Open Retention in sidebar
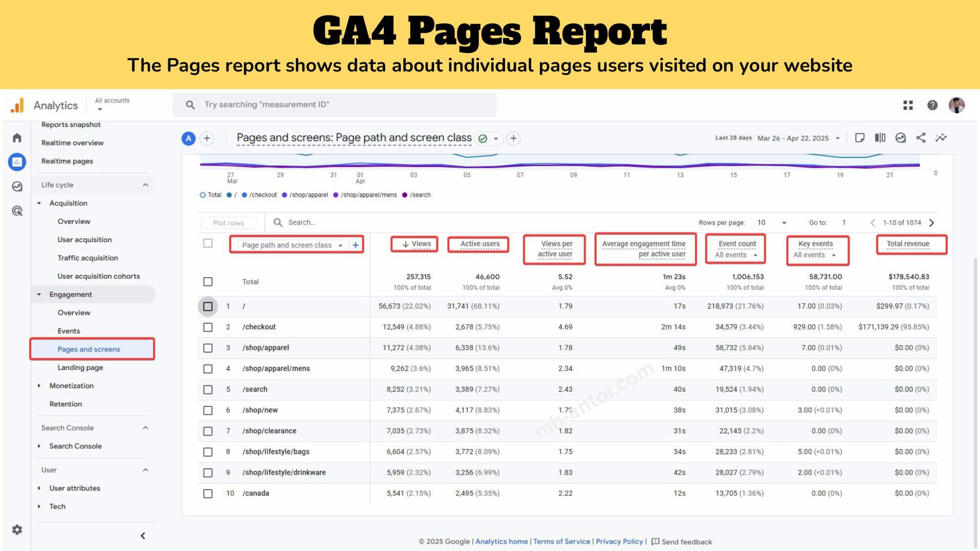Screen dimensions: 980x551 [x=65, y=404]
